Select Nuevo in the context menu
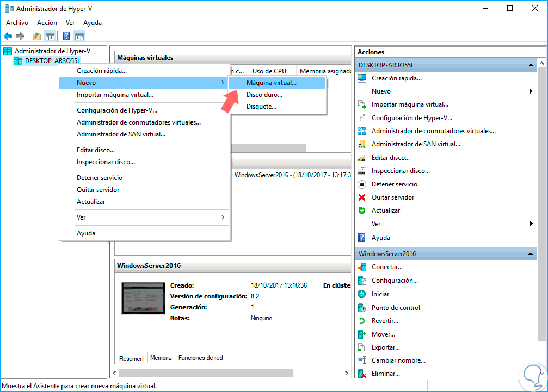The height and width of the screenshot is (392, 548). point(145,83)
